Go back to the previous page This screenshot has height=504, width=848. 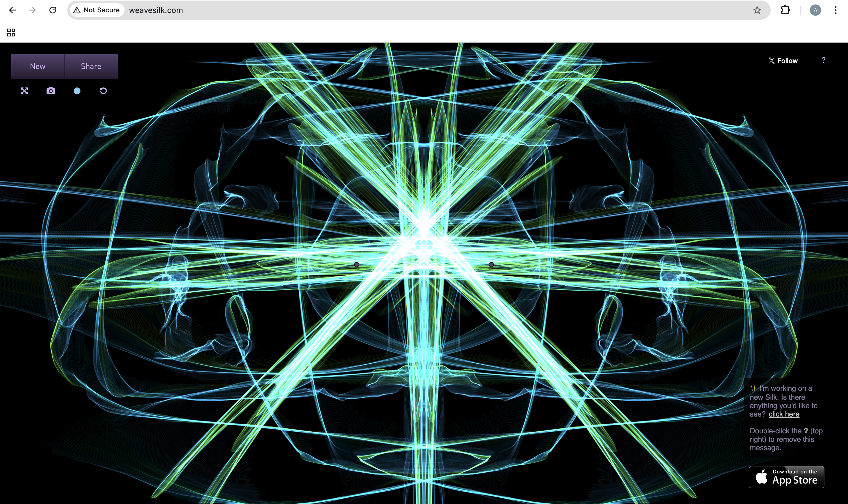(x=13, y=10)
